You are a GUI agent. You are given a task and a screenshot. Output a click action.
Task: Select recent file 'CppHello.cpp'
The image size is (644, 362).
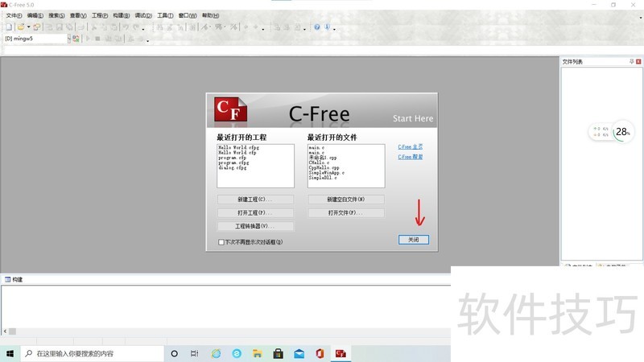click(324, 167)
